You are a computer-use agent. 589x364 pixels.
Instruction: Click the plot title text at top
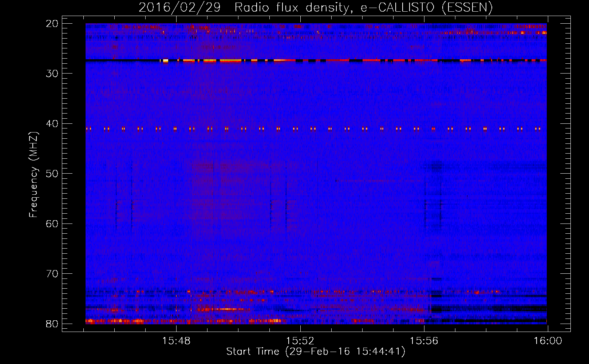316,7
